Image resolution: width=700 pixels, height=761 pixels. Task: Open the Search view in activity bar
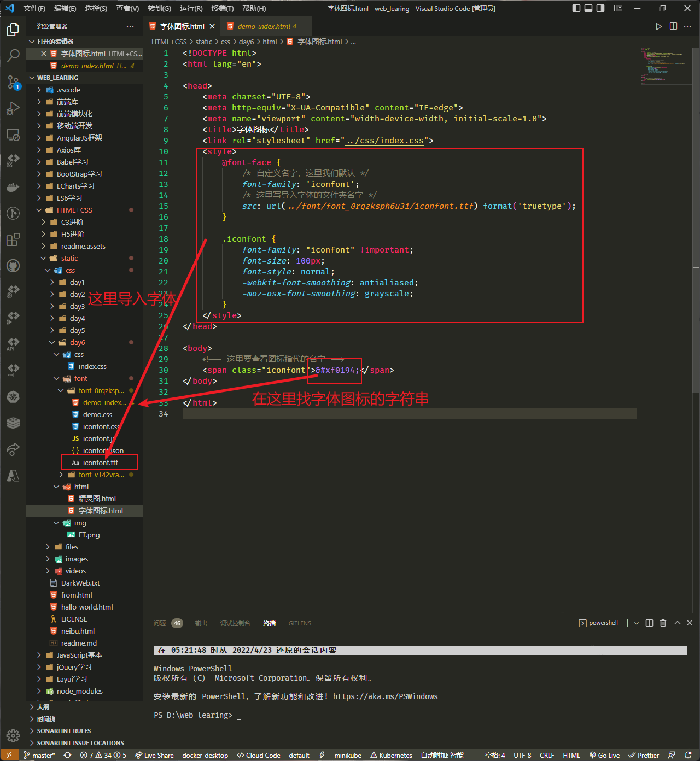13,55
